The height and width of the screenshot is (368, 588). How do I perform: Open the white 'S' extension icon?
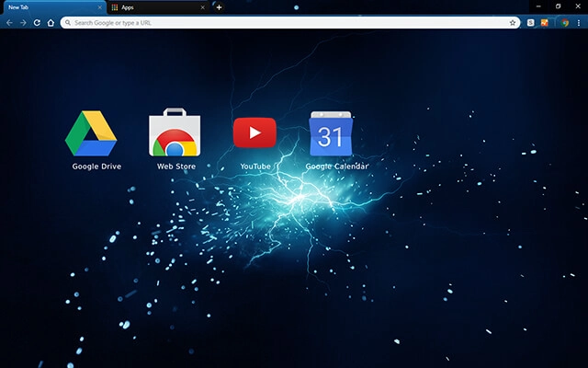point(530,23)
